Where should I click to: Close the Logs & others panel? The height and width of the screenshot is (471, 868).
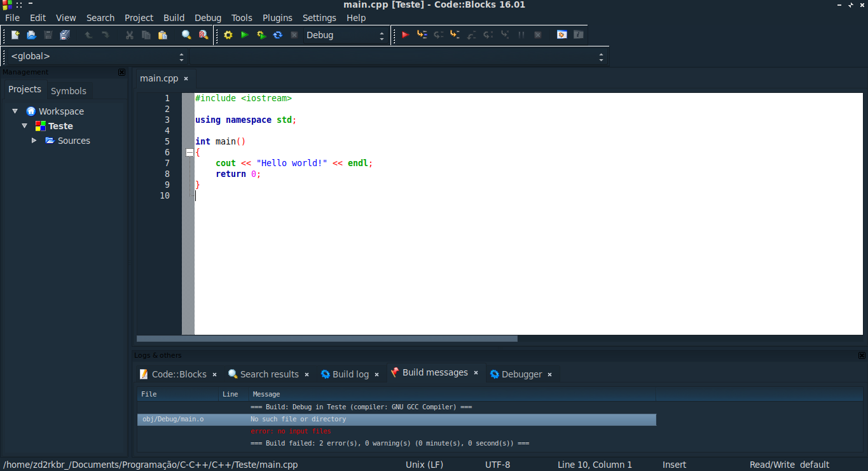pos(862,355)
